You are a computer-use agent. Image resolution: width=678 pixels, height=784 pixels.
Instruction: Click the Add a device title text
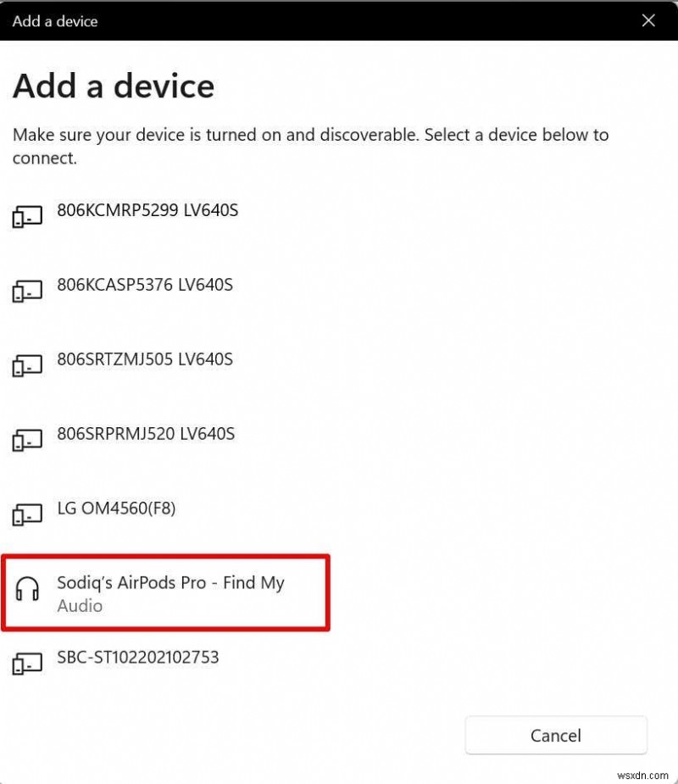tap(113, 86)
